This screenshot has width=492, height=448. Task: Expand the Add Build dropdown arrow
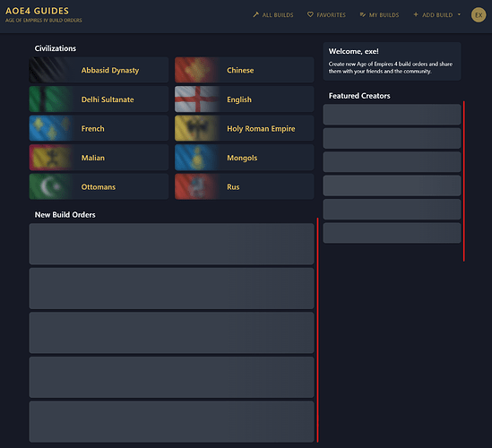pos(459,14)
